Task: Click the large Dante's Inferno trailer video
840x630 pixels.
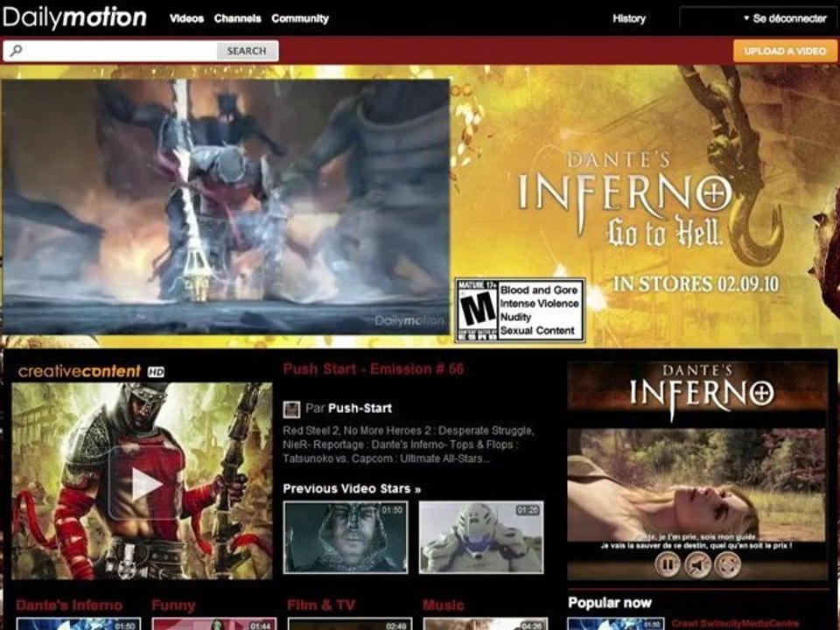Action: pos(226,206)
